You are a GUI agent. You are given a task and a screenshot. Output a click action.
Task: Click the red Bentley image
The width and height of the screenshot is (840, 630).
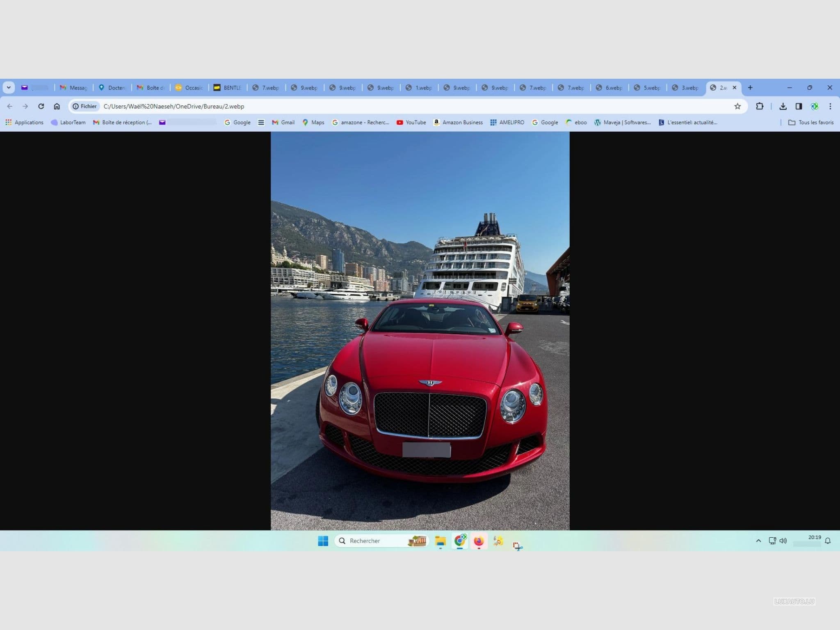click(420, 331)
